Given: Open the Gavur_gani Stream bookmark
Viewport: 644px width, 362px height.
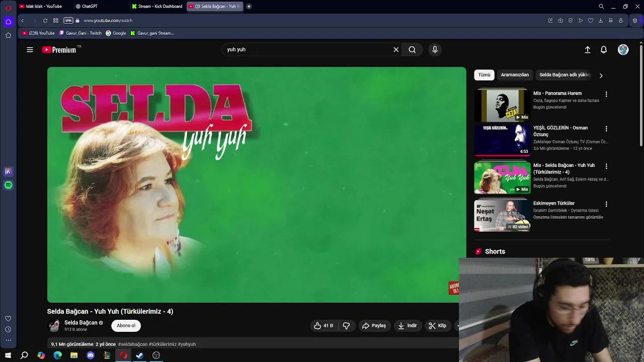Looking at the screenshot, I should click(152, 33).
